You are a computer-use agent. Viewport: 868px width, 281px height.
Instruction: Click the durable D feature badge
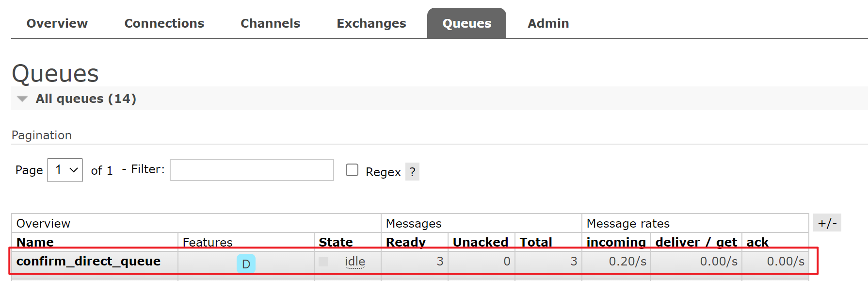point(246,264)
